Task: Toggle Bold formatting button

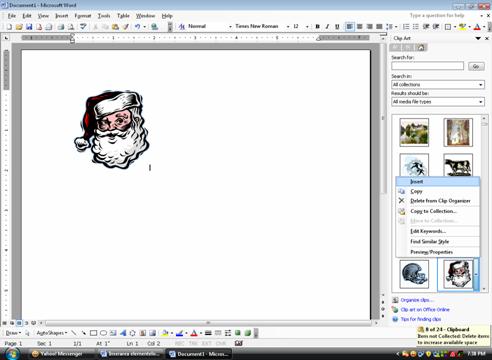Action: (317, 26)
